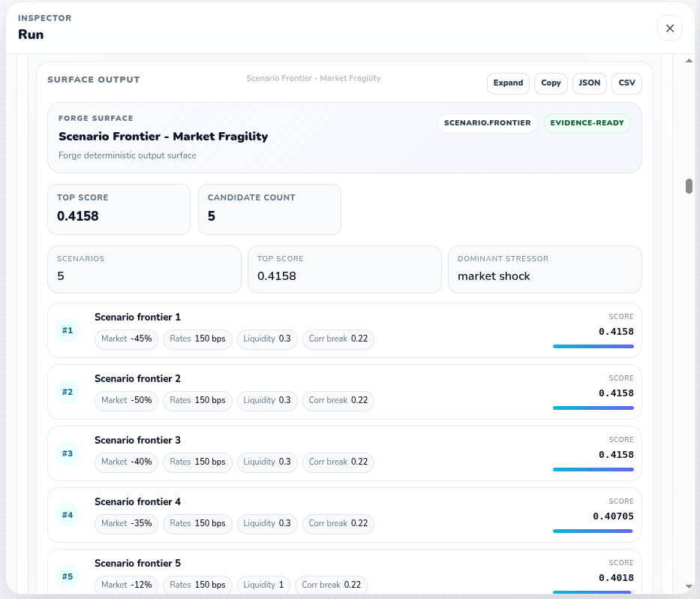Image resolution: width=700 pixels, height=599 pixels.
Task: Click the scroll down arrow
Action: coord(689,586)
